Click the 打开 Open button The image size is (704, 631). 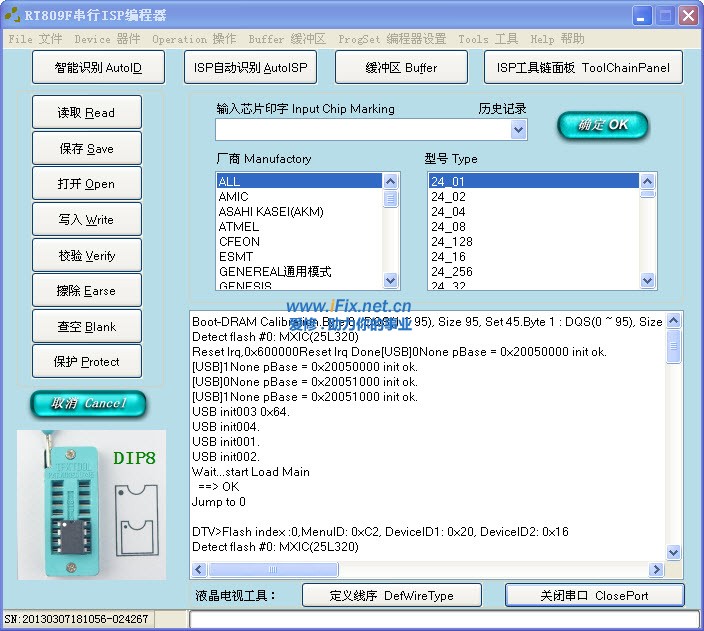click(x=87, y=184)
